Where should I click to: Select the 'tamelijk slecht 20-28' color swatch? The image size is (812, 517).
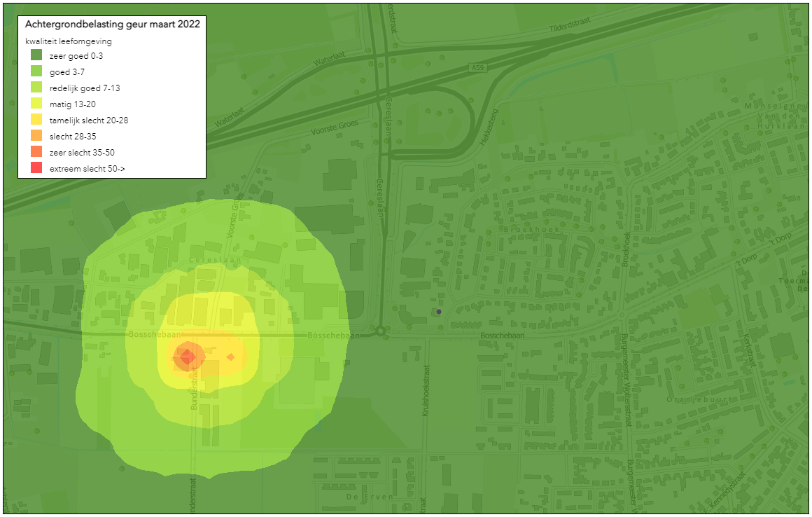(36, 119)
